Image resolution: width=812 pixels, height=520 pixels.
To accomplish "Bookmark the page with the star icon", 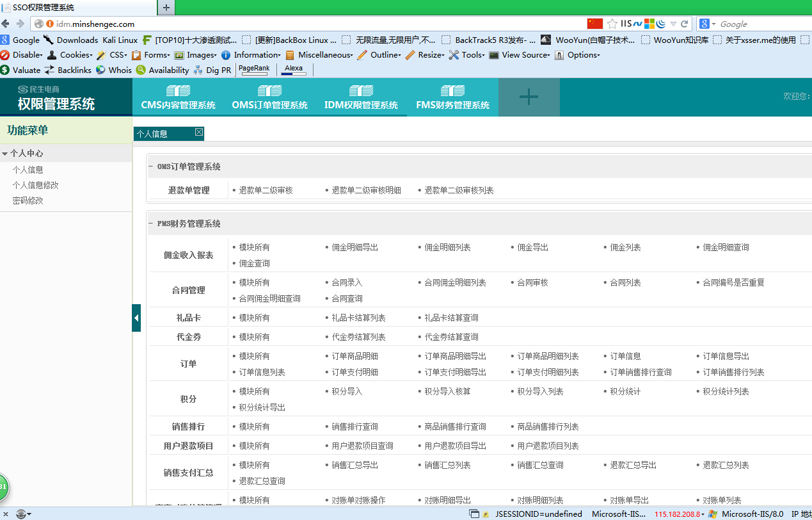I will pyautogui.click(x=612, y=24).
